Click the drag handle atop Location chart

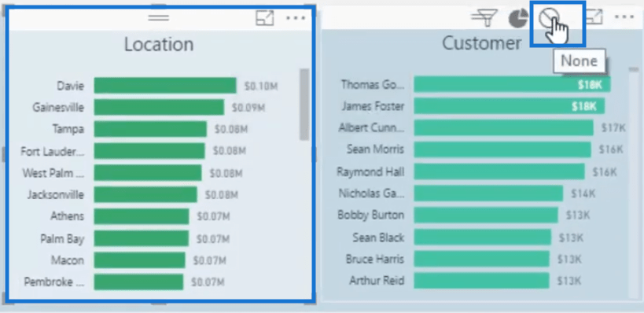click(x=159, y=17)
